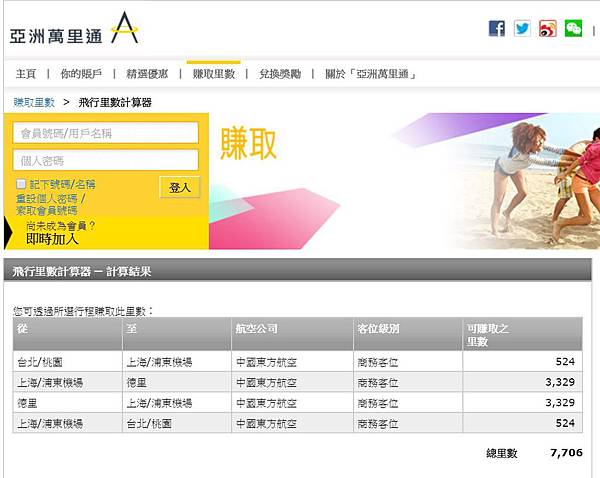This screenshot has height=478, width=600.
Task: Click the 總里數 total label
Action: [x=502, y=453]
